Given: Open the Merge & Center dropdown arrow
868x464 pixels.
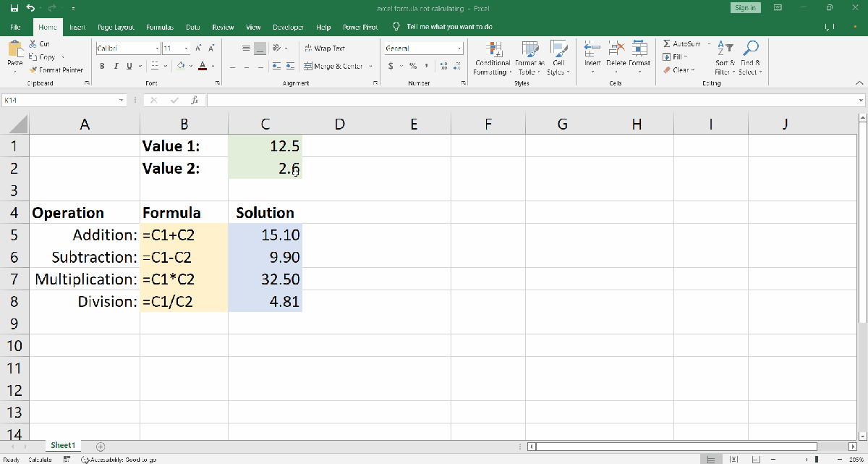Looking at the screenshot, I should (x=370, y=66).
